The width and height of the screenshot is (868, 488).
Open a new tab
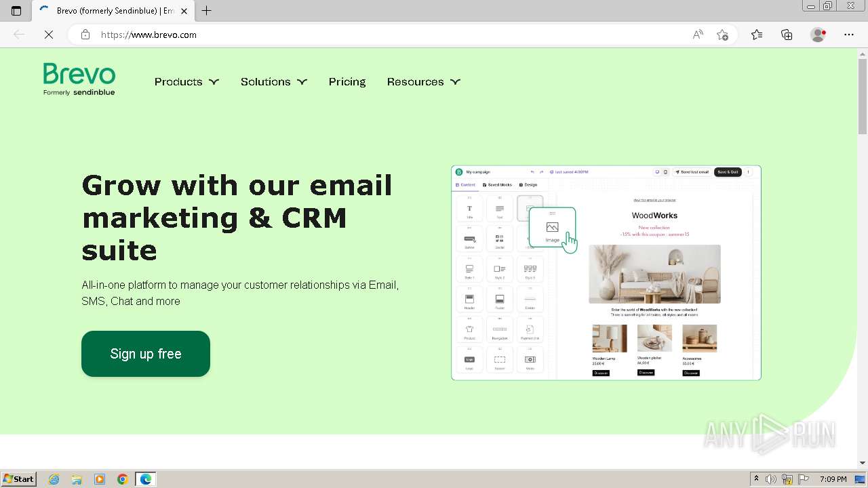pyautogui.click(x=207, y=11)
